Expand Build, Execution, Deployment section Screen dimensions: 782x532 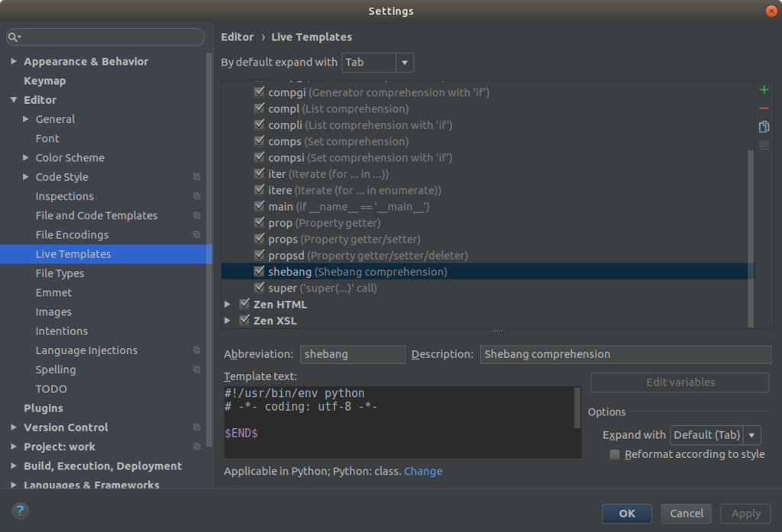tap(14, 466)
